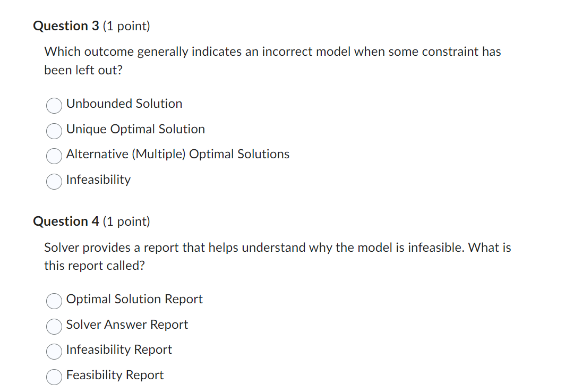565x392 pixels.
Task: Click the Question 4 heading
Action: [66, 221]
